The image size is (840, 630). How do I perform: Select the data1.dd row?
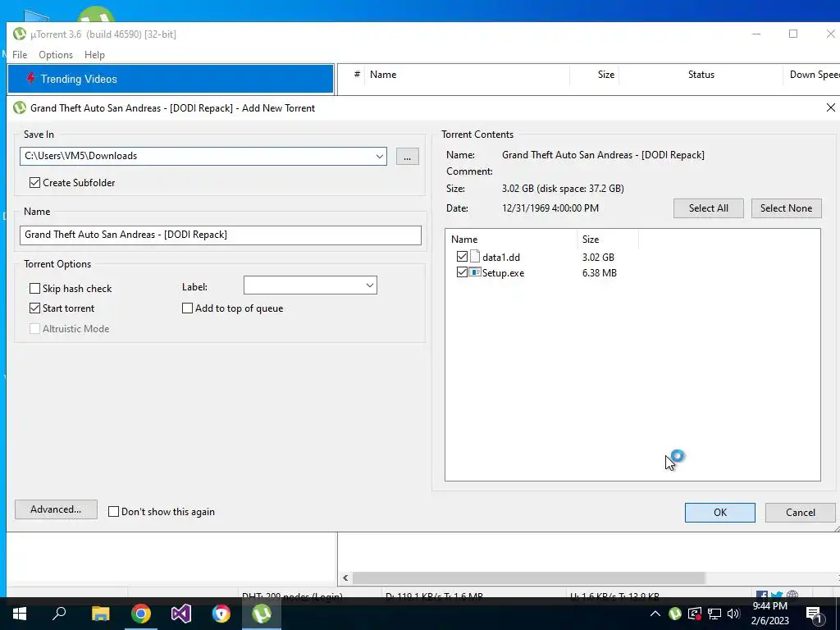(x=632, y=257)
